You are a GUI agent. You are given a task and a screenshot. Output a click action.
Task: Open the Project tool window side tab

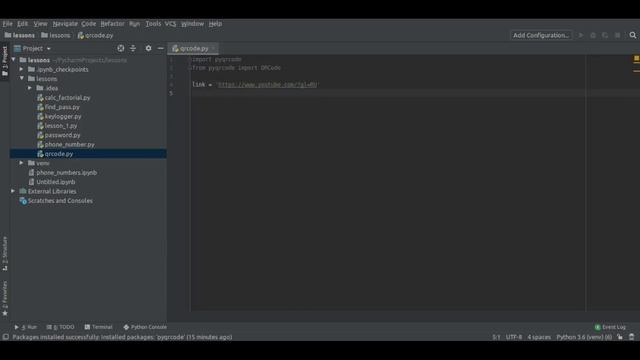click(x=4, y=61)
